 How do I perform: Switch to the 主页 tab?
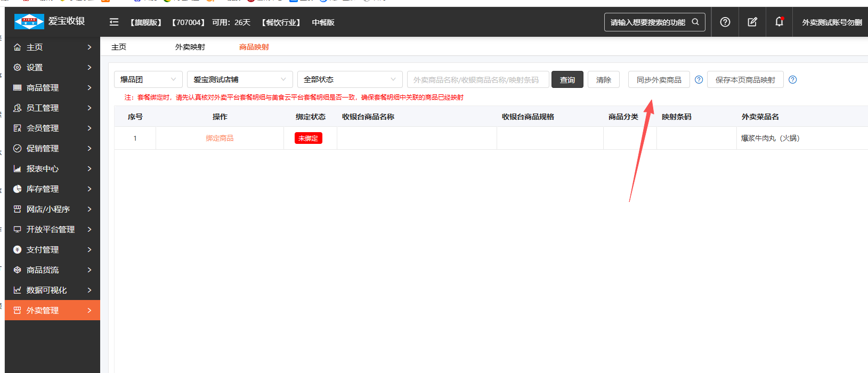tap(118, 47)
